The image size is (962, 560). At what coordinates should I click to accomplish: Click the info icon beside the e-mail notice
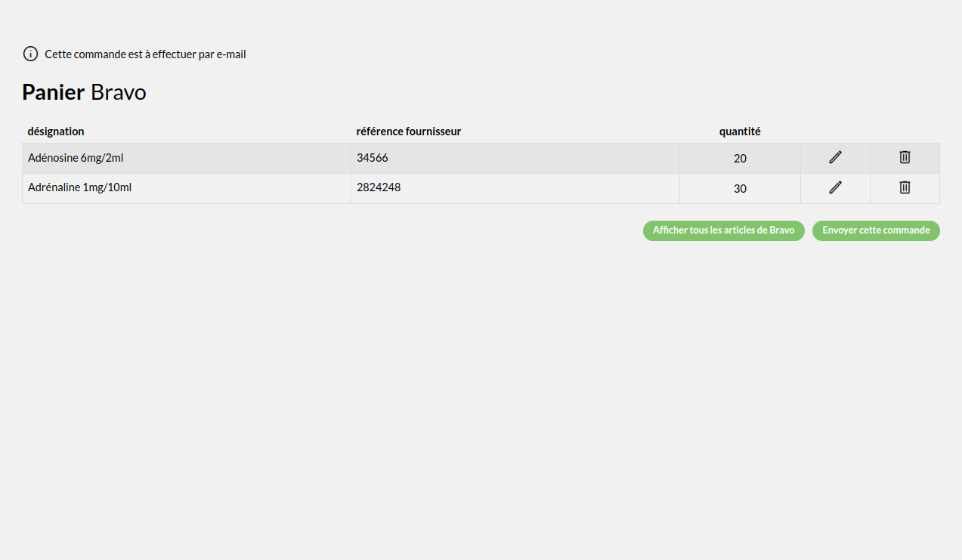coord(30,54)
